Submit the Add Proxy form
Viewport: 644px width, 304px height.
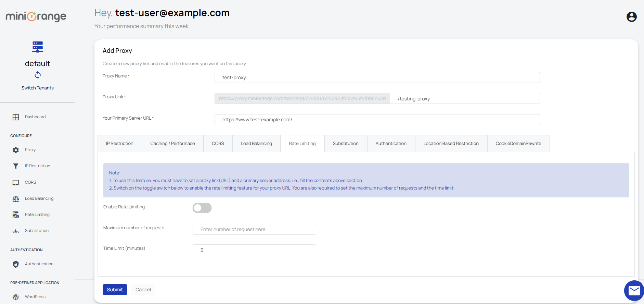[115, 290]
